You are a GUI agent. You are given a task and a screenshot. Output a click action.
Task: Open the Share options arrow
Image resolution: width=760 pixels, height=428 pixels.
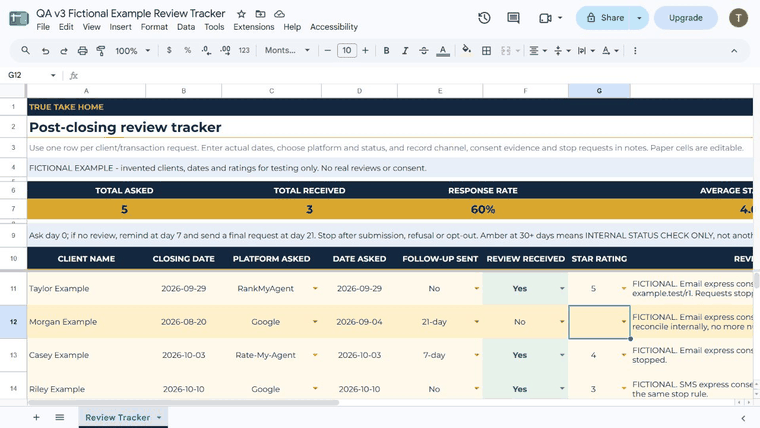(x=639, y=18)
